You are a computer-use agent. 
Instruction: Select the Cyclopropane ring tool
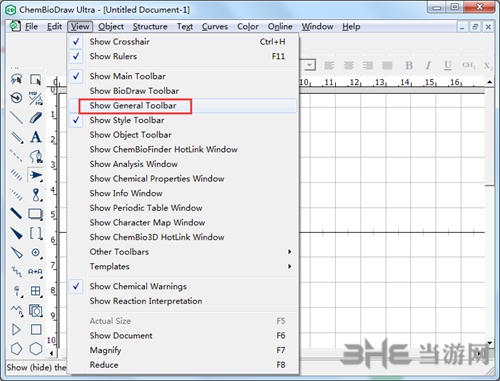[x=16, y=330]
